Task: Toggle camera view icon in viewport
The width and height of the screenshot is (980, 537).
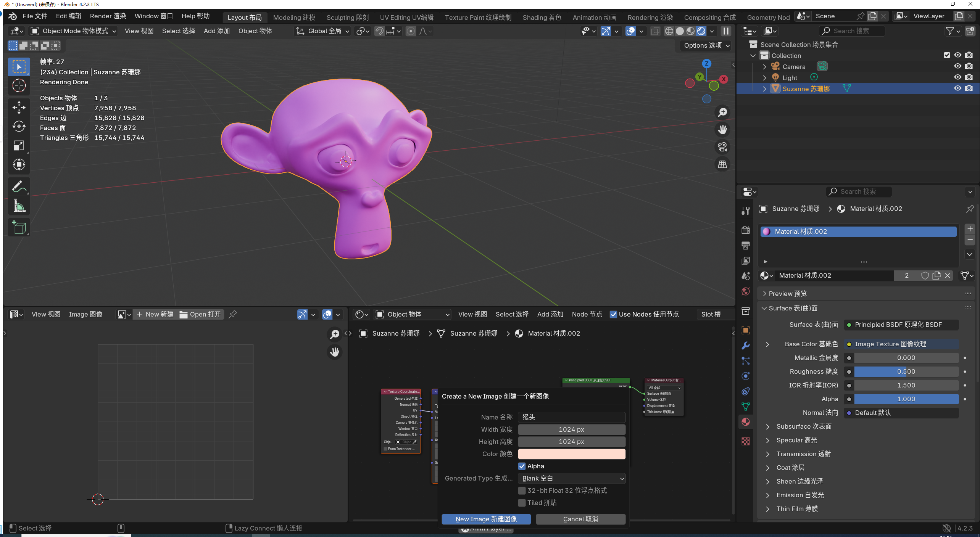Action: [x=722, y=147]
